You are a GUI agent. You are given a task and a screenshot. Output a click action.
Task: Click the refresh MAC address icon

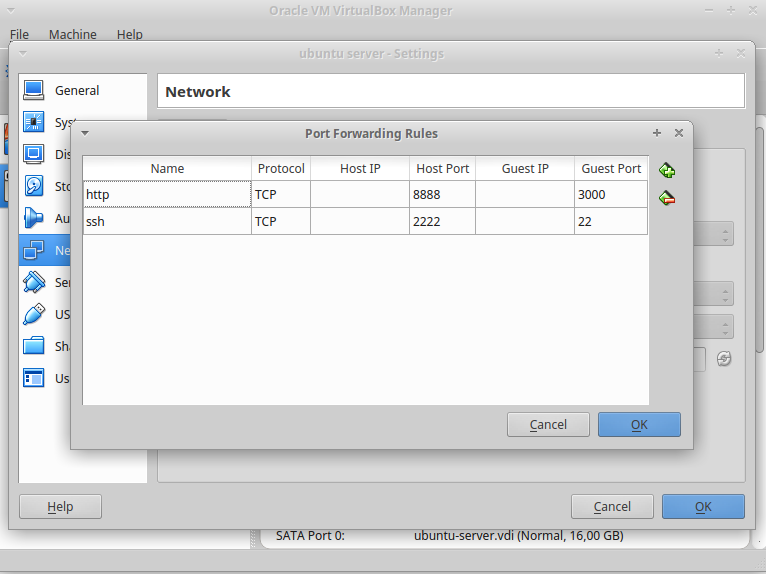tap(724, 359)
